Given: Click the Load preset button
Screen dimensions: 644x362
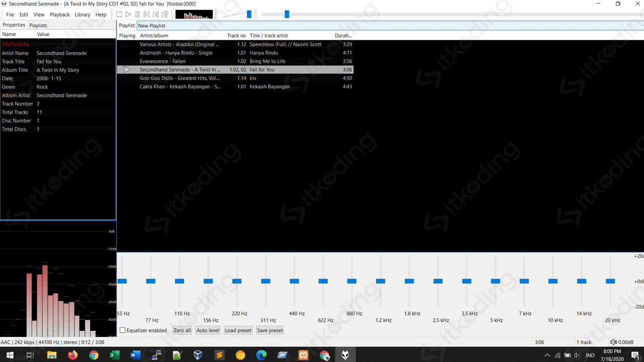Looking at the screenshot, I should point(238,330).
